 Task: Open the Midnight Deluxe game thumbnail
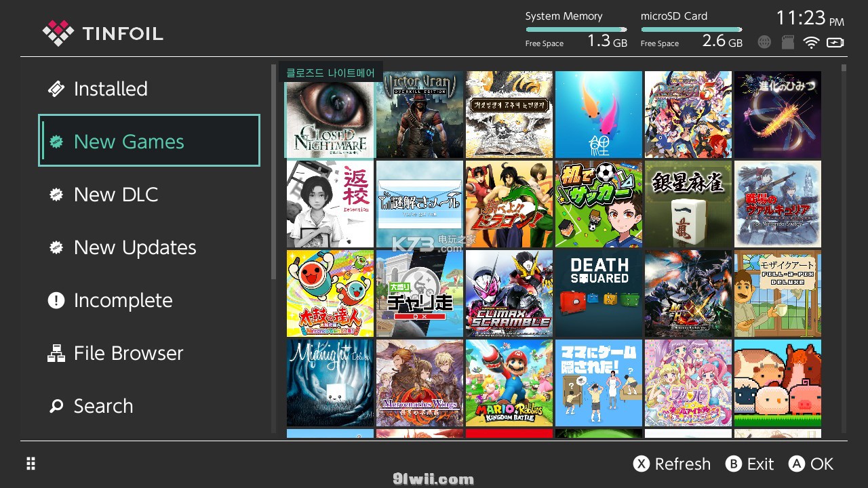330,383
